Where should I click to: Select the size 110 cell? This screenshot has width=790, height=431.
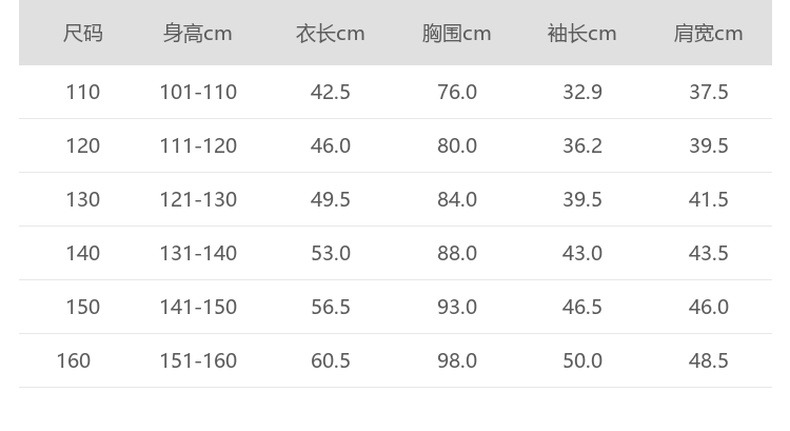[83, 92]
